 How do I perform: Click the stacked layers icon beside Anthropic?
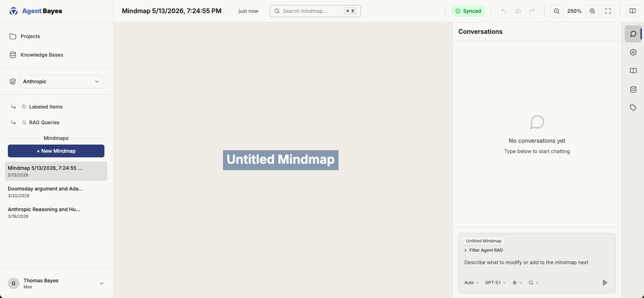coord(13,82)
